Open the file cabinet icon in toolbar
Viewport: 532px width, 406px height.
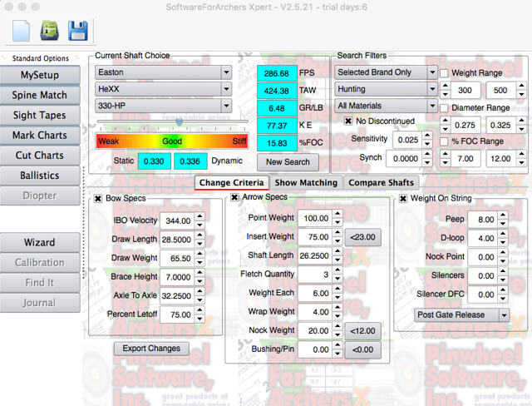[x=50, y=31]
